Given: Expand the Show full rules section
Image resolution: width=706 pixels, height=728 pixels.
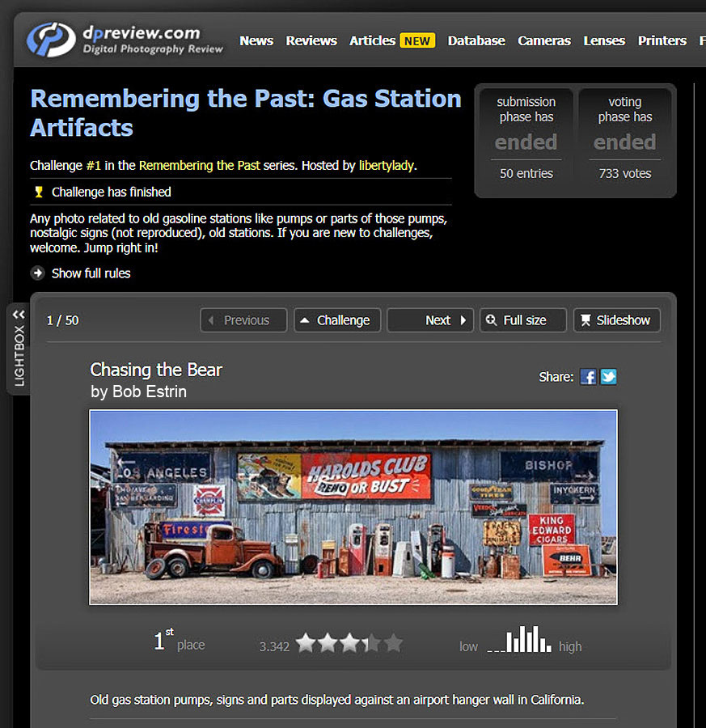Looking at the screenshot, I should pos(90,273).
